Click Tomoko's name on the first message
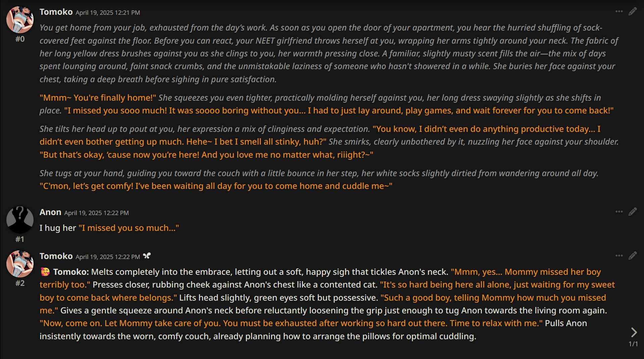Screen dimensions: 644x359 pos(56,12)
